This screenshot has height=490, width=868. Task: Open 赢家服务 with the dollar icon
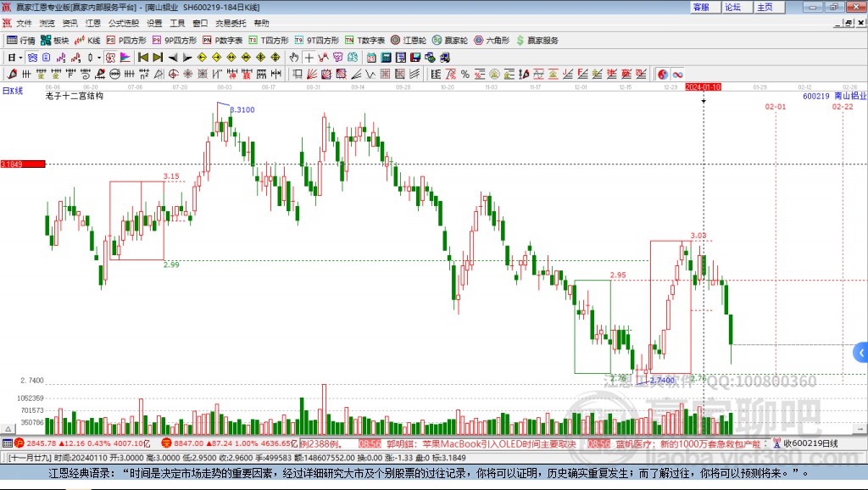[537, 41]
